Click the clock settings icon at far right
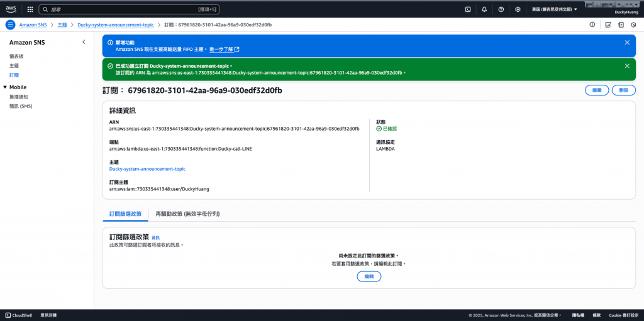The height and width of the screenshot is (321, 644). click(634, 24)
